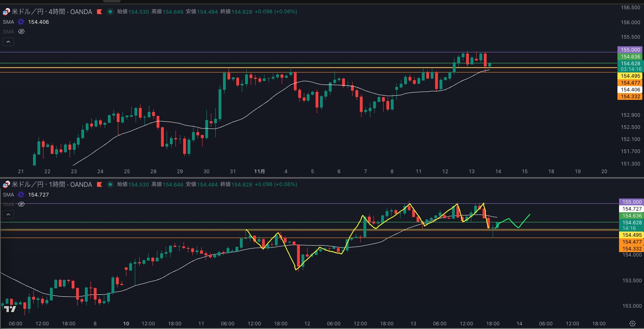Click the purple SMA refresh icon on 1-hour chart
The height and width of the screenshot is (329, 644).
21,195
